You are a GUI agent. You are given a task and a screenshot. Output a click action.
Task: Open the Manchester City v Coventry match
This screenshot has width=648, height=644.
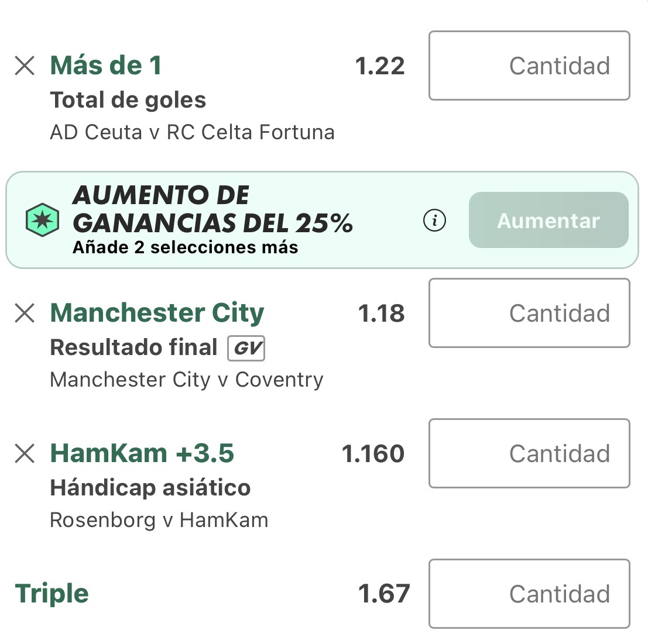[186, 380]
